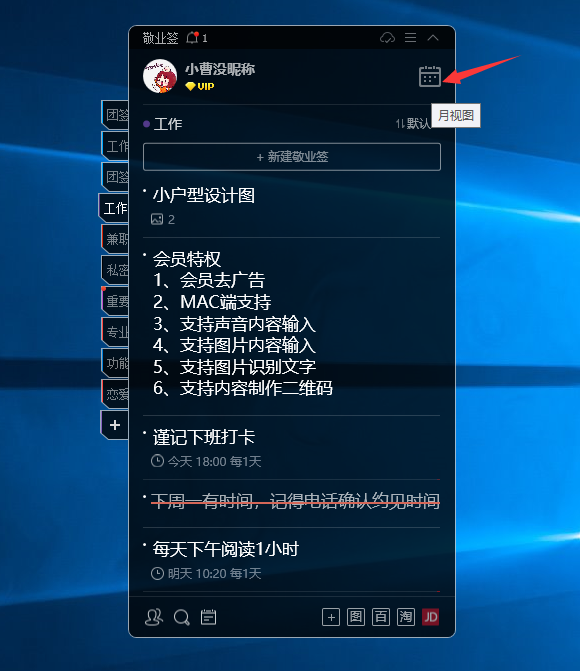Open the hamburger menu icon
580x671 pixels.
410,38
